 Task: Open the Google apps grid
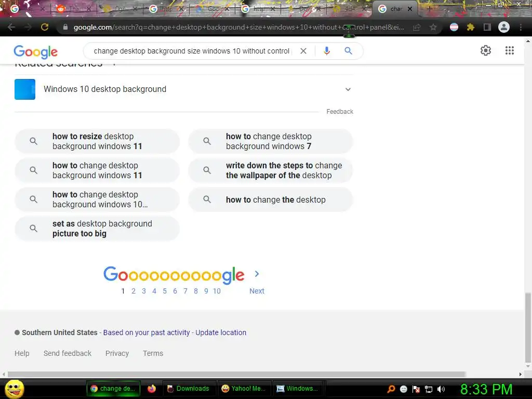[509, 50]
